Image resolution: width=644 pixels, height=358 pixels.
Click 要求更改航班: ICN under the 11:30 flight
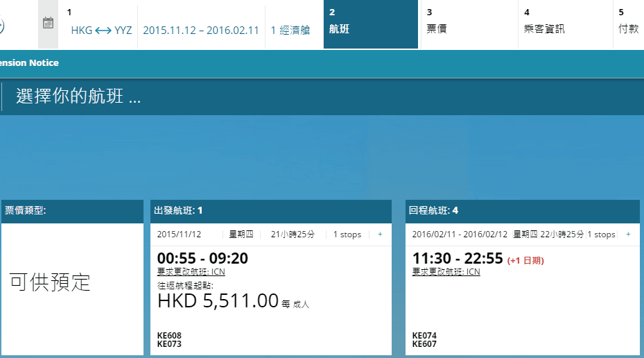(446, 272)
